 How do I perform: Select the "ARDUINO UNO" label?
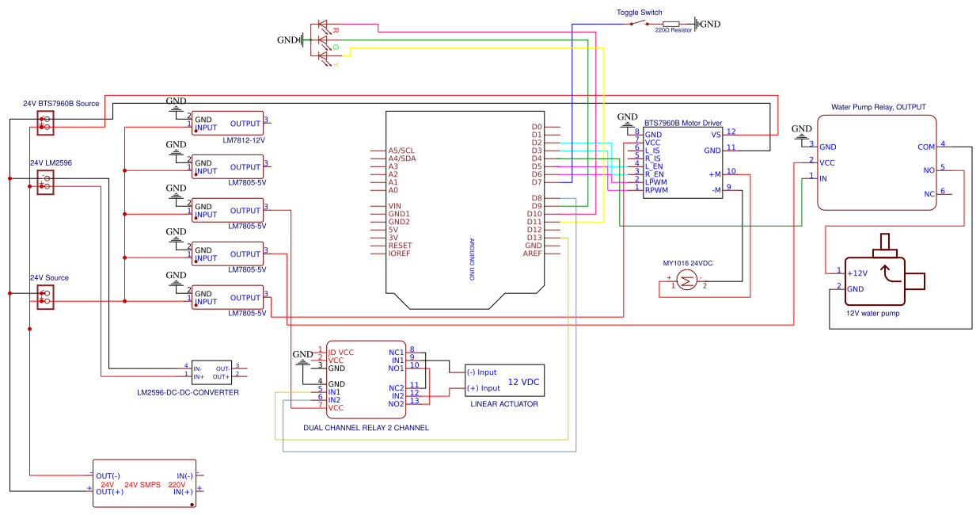pyautogui.click(x=472, y=260)
